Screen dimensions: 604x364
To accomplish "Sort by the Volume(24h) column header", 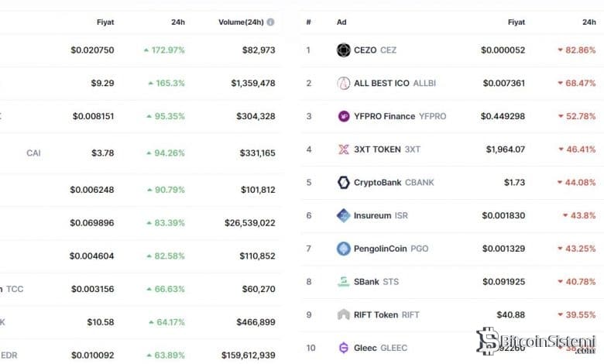I will 241,22.
